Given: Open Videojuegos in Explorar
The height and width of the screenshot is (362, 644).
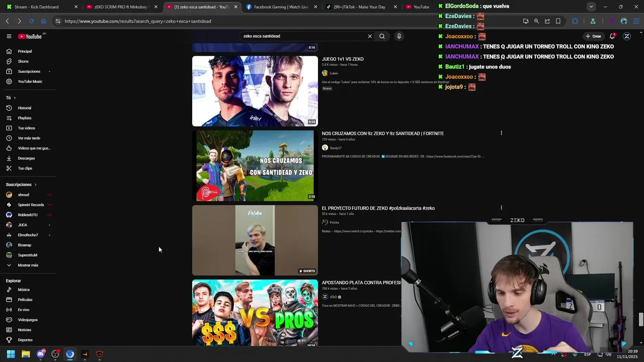Looking at the screenshot, I should pyautogui.click(x=28, y=320).
